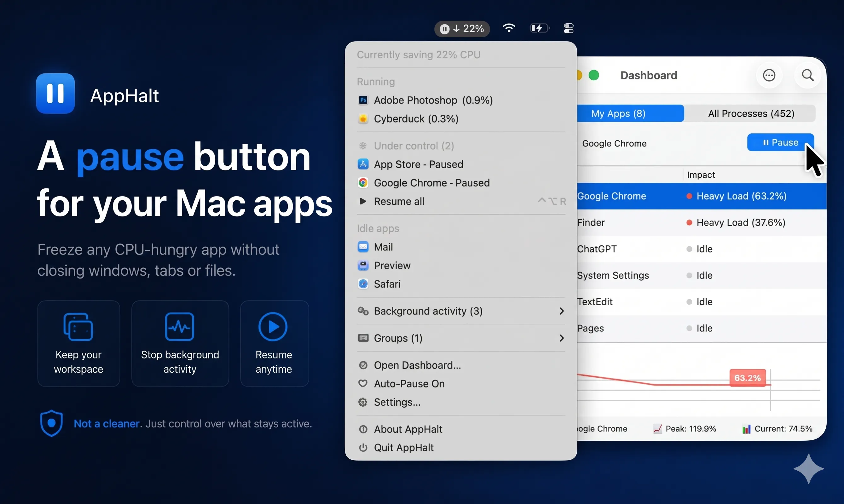The image size is (844, 504).
Task: Click the Groups icon in the menu
Action: 363,338
